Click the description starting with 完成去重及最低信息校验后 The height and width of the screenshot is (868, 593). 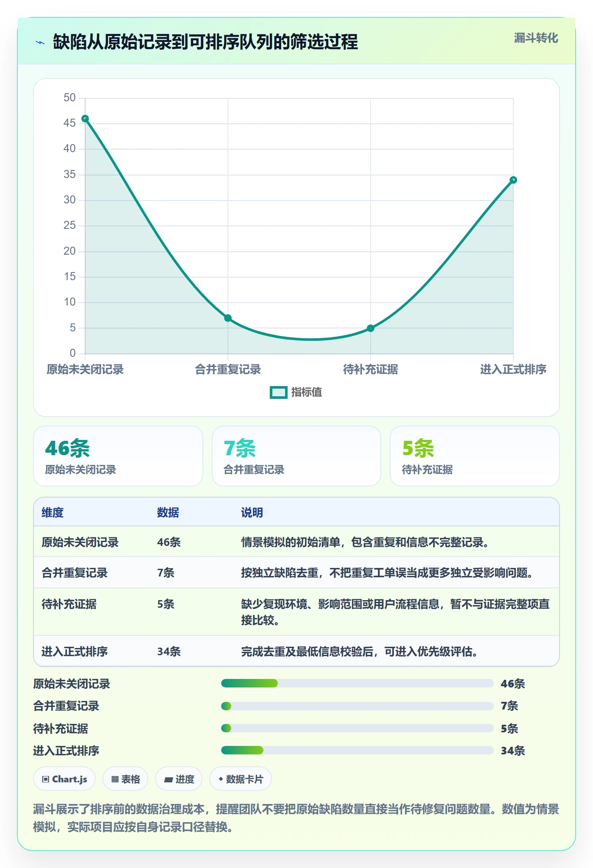pyautogui.click(x=360, y=651)
